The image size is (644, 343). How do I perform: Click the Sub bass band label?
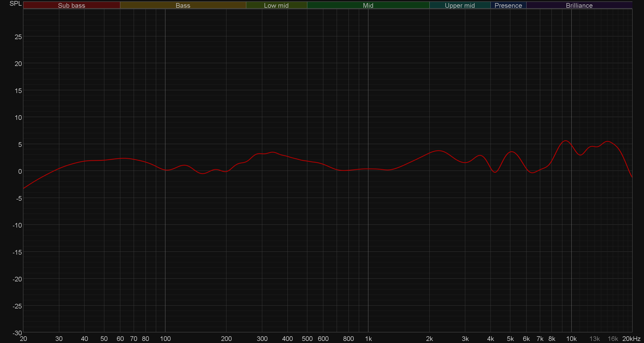pos(71,5)
